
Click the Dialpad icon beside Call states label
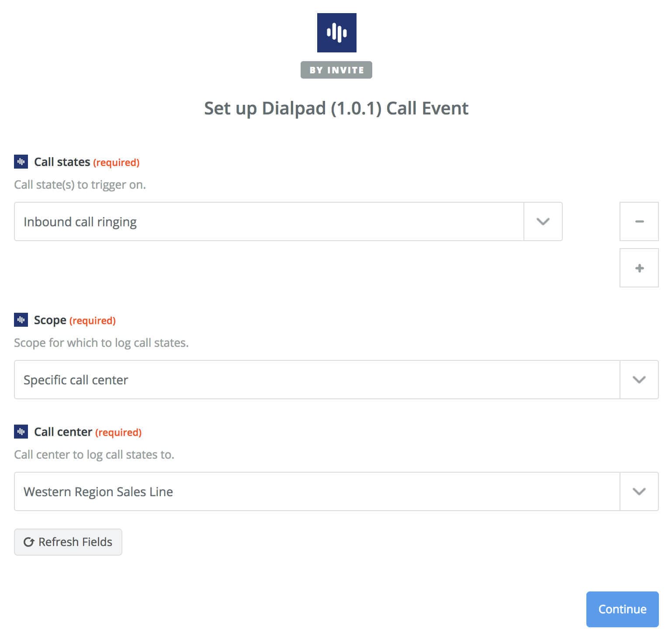coord(21,162)
